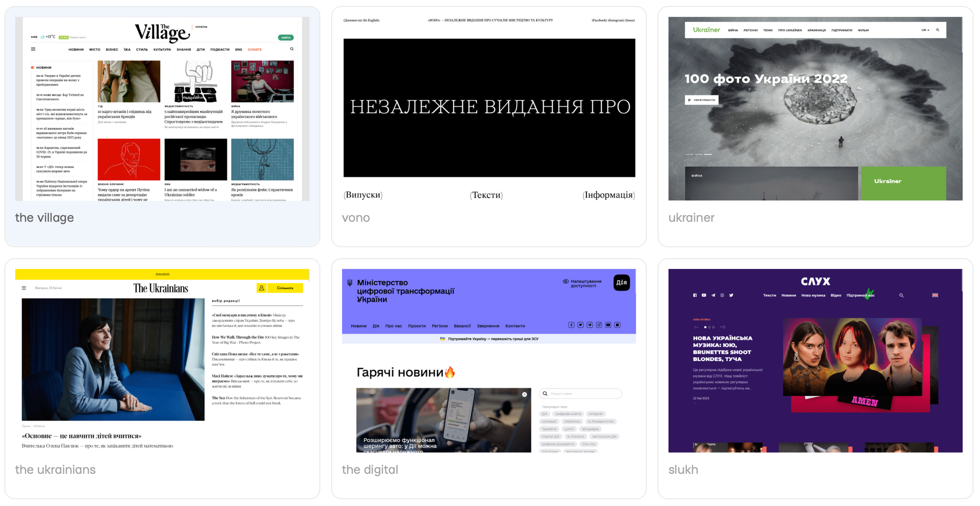This screenshot has width=980, height=506.
Task: Click the yellow 3126/6000 progress bar
Action: click(162, 274)
